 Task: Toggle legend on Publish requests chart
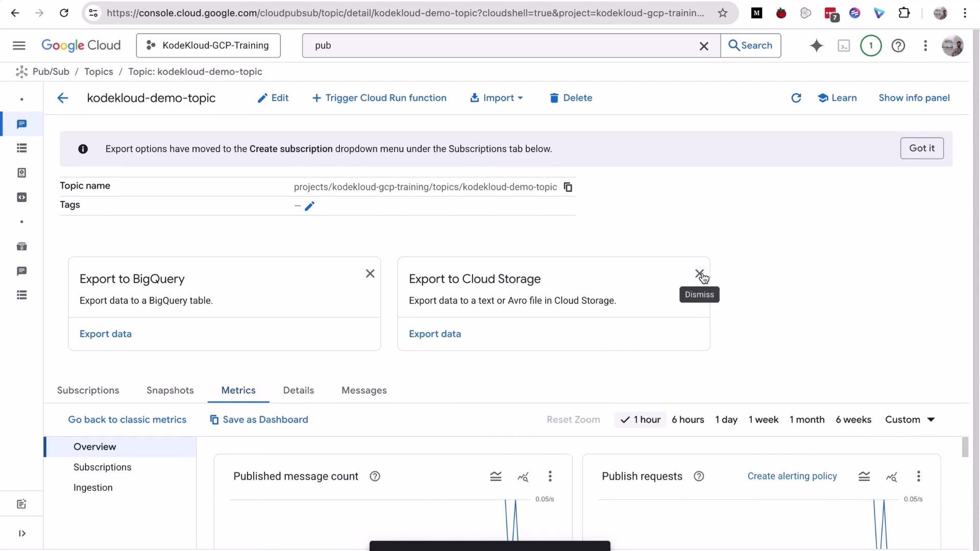[x=864, y=477]
